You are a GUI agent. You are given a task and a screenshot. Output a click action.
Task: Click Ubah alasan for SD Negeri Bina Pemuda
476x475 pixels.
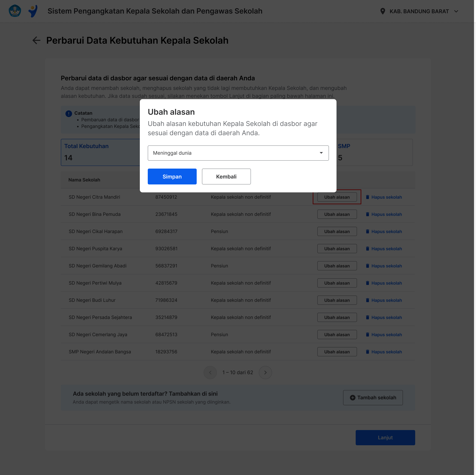(337, 214)
